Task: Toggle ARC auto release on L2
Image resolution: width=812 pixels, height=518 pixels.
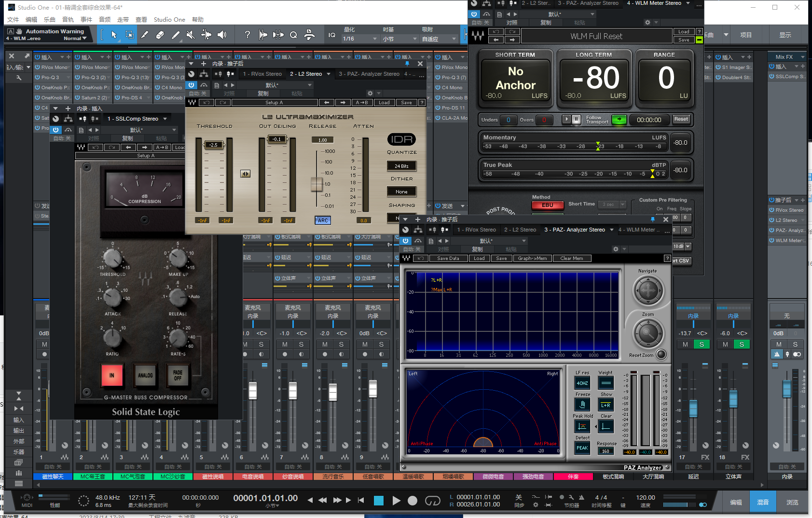Action: click(x=323, y=220)
